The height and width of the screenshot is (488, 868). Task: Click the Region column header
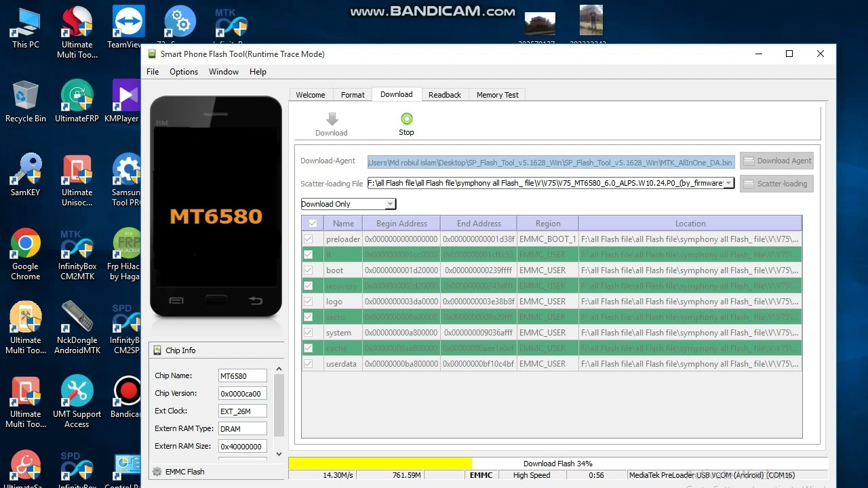[548, 223]
